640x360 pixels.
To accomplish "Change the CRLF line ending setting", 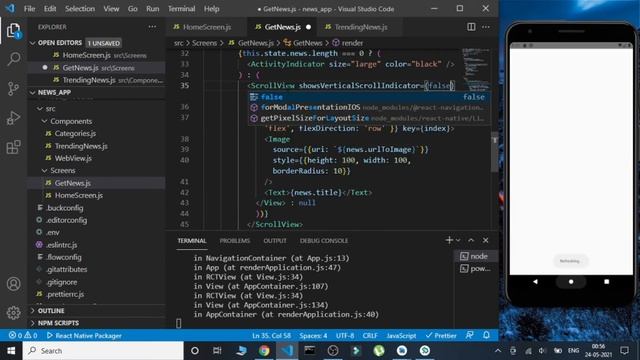I will pyautogui.click(x=370, y=336).
